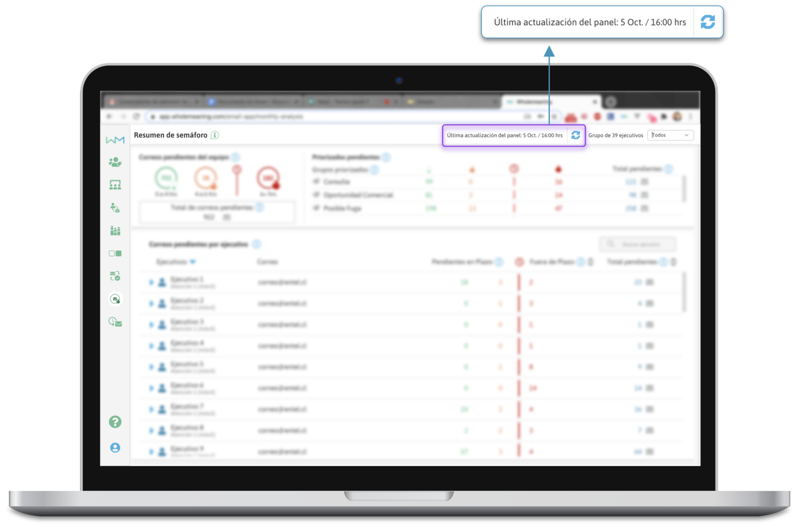Expand the Ejecutivo 1 row arrow
812x527 pixels.
click(151, 282)
